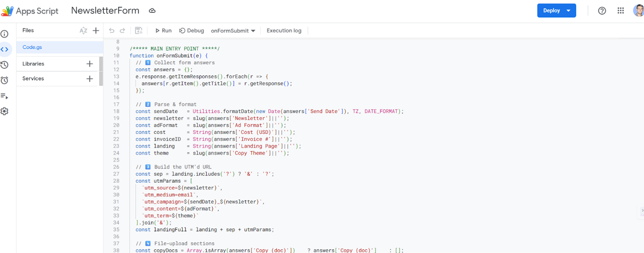Open the Executions list icon
This screenshot has height=253, width=644.
pos(5,96)
